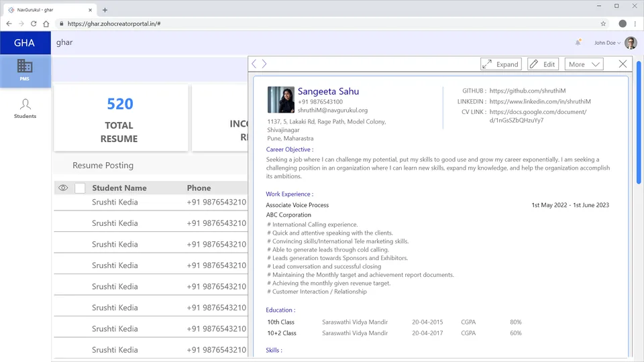This screenshot has height=362, width=644.
Task: Open the Students sidebar item
Action: click(x=25, y=109)
